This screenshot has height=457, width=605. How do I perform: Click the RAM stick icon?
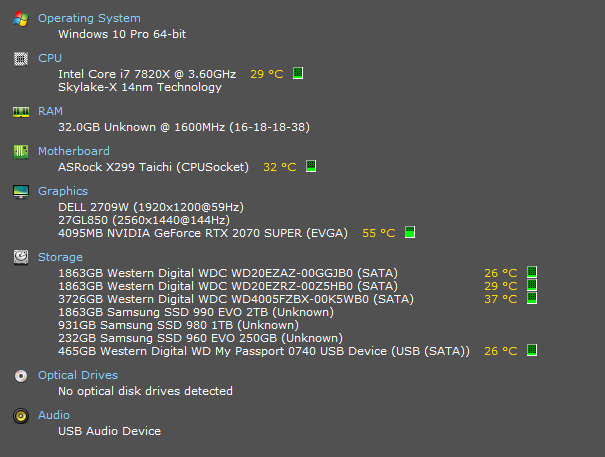pos(21,112)
